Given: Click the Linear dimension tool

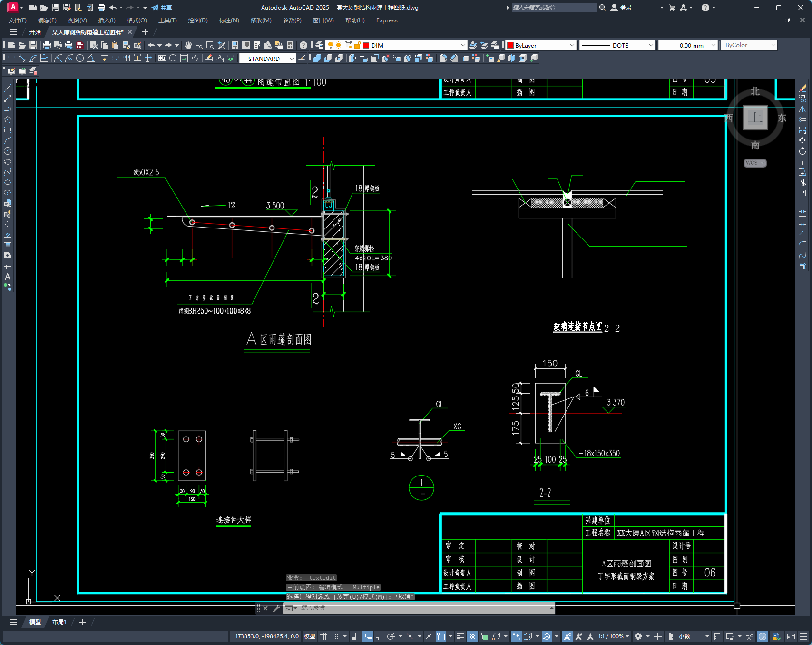Looking at the screenshot, I should pyautogui.click(x=10, y=58).
